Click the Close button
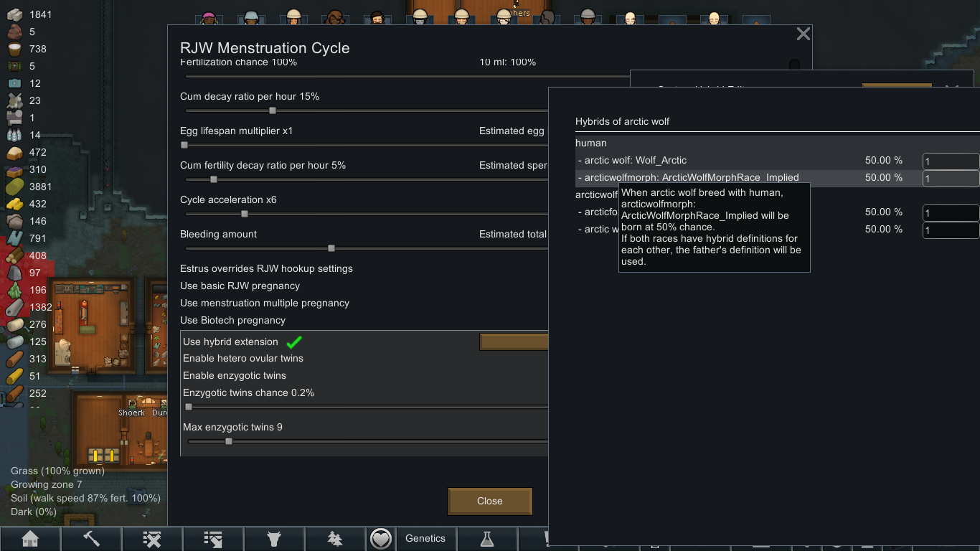The width and height of the screenshot is (980, 551). (x=490, y=501)
